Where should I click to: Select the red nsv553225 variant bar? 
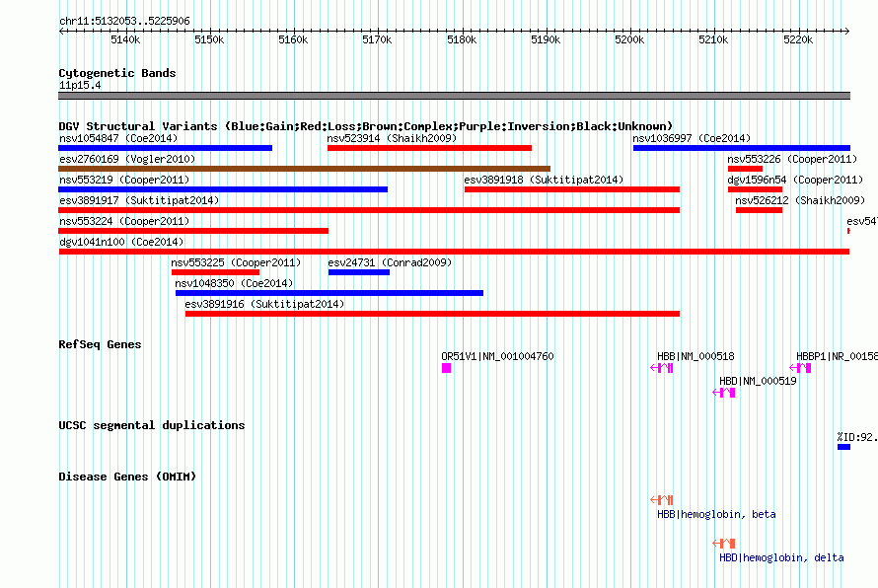(x=216, y=272)
